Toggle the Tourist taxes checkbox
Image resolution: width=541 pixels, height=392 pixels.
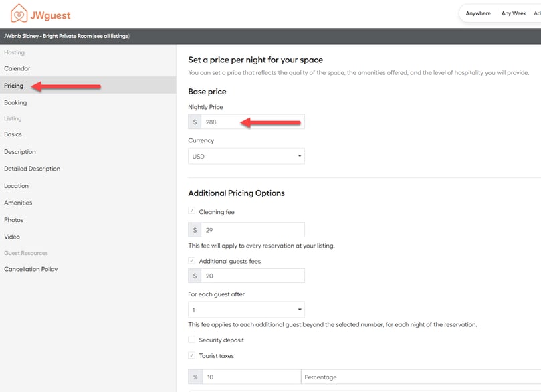(x=191, y=355)
